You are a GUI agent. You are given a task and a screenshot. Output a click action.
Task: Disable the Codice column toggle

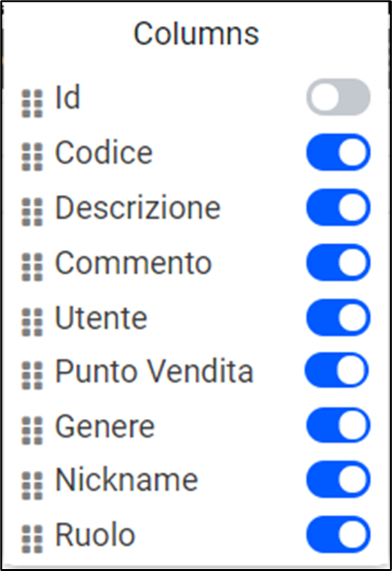338,152
